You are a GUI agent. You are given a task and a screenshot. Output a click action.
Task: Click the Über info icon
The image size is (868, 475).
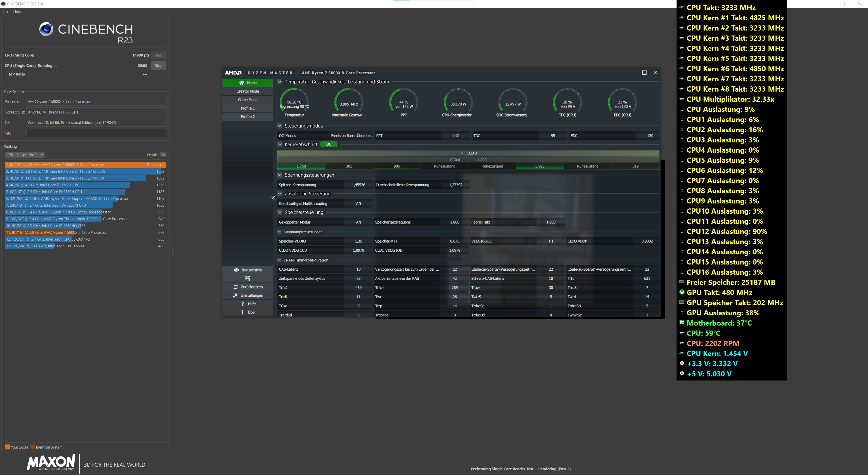tap(242, 312)
